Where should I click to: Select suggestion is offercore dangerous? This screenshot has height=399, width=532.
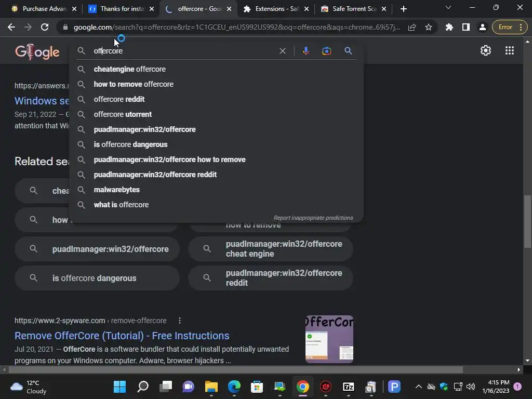(x=216, y=144)
